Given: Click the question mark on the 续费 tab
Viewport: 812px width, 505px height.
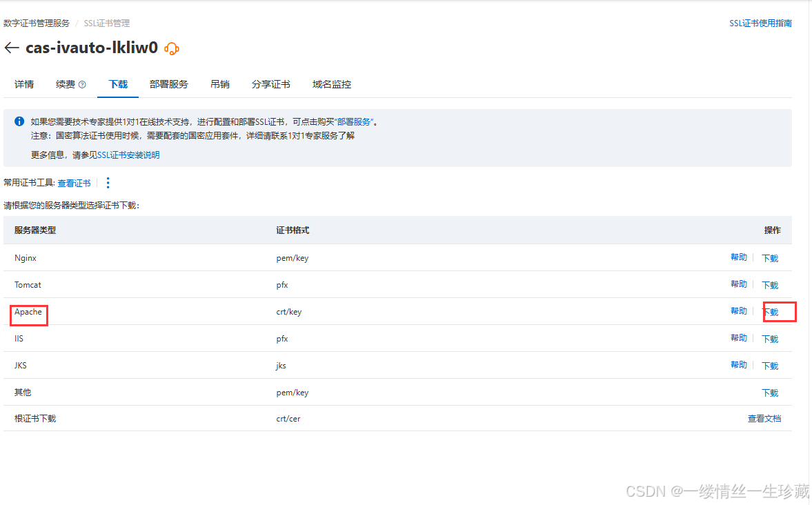Looking at the screenshot, I should 81,83.
